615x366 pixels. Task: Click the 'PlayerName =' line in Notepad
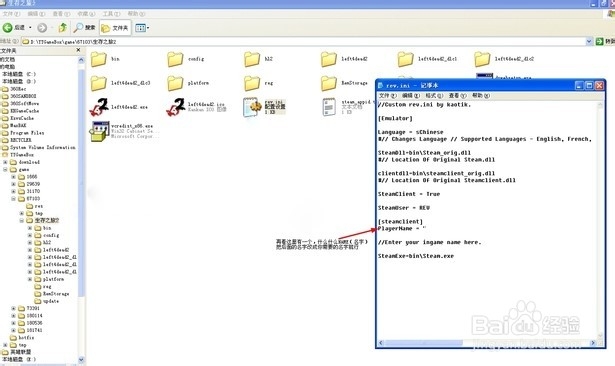click(x=402, y=229)
